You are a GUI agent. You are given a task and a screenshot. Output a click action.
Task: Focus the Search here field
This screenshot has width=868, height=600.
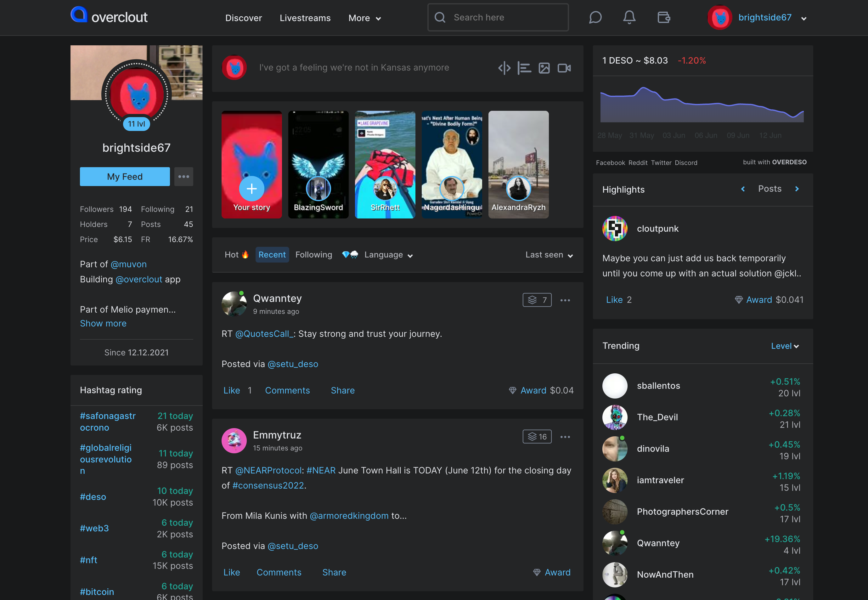point(498,17)
